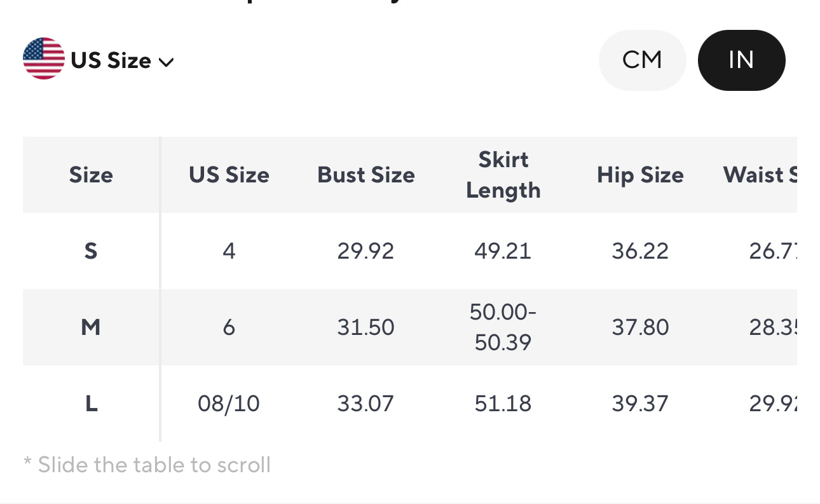
Task: Open the US Size dropdown
Action: [111, 60]
